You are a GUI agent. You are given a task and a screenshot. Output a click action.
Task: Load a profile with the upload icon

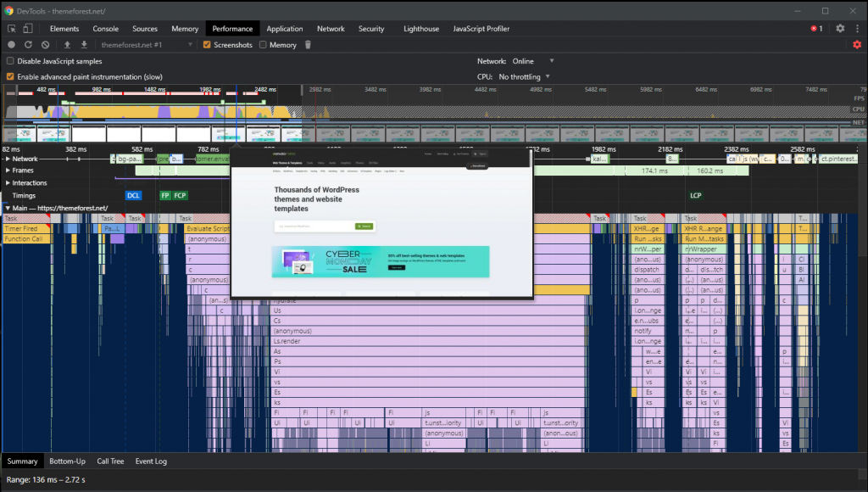[67, 45]
